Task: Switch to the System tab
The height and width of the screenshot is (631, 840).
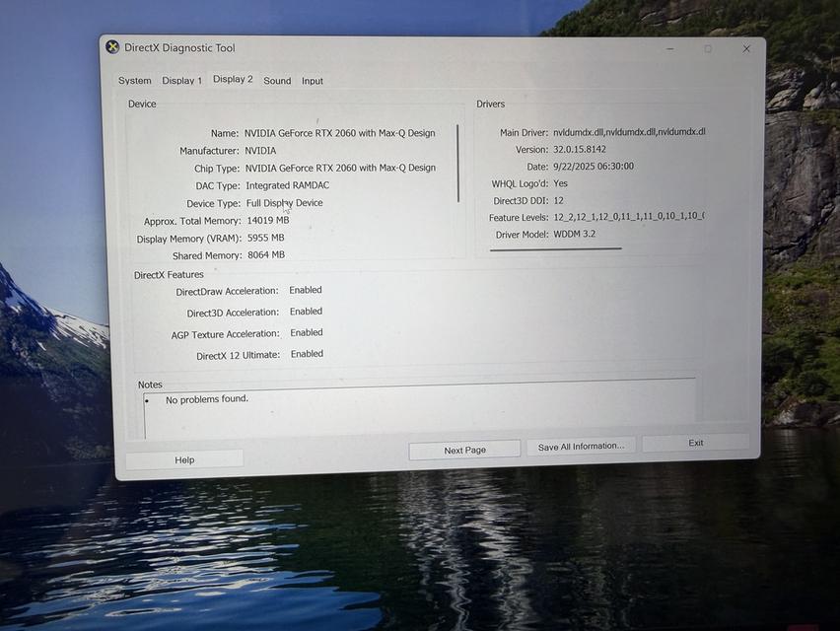Action: pyautogui.click(x=135, y=81)
